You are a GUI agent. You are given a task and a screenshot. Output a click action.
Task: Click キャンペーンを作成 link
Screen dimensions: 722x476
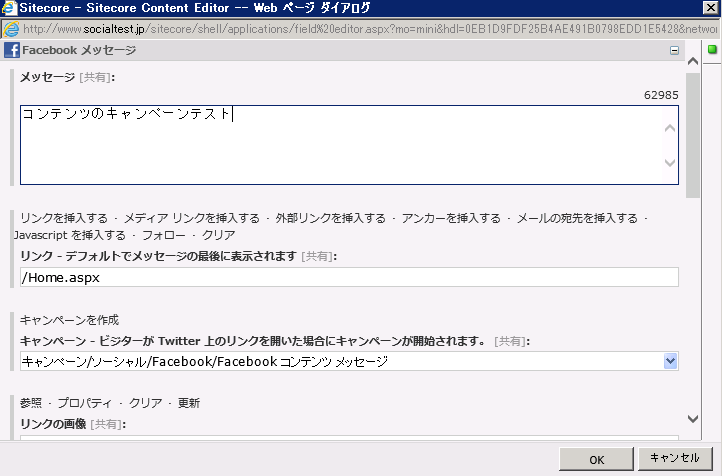(69, 320)
